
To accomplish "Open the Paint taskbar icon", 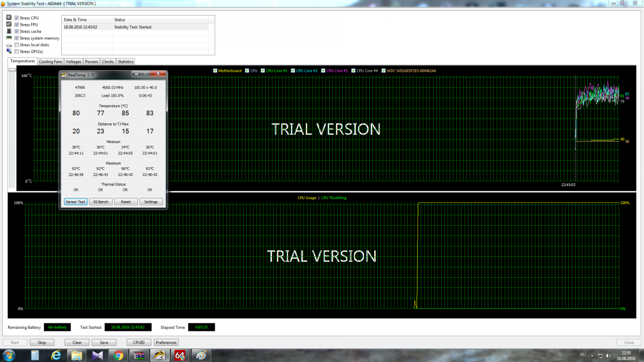I will pyautogui.click(x=200, y=356).
